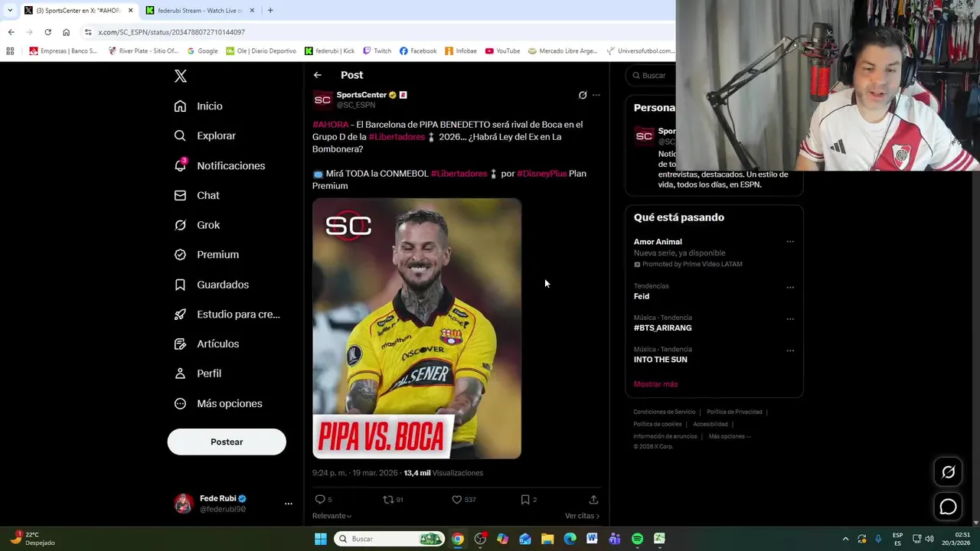The image size is (980, 551).
Task: Open the River Plate bookmark
Action: (143, 51)
